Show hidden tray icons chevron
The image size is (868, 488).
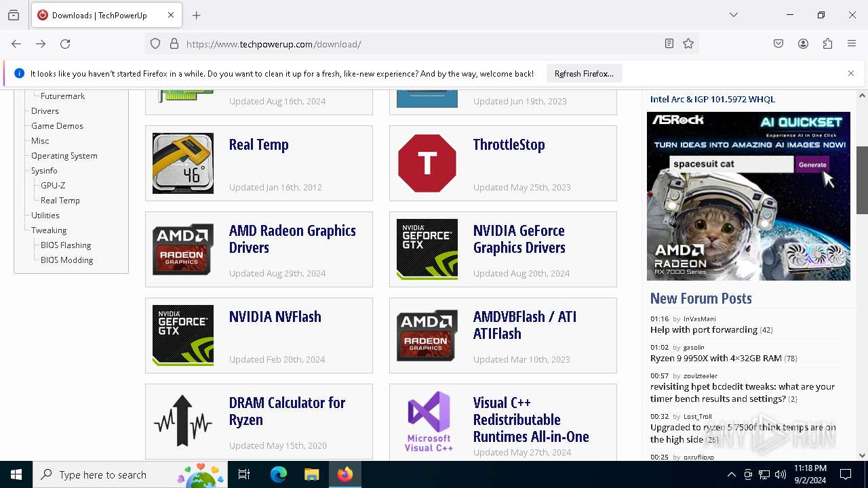click(x=731, y=474)
